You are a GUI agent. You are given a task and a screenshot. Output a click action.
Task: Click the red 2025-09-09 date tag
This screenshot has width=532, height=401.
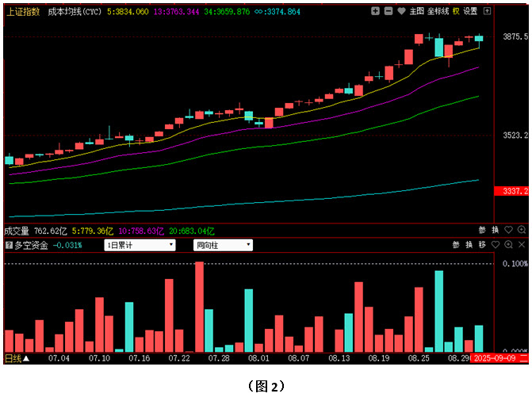pyautogui.click(x=499, y=358)
